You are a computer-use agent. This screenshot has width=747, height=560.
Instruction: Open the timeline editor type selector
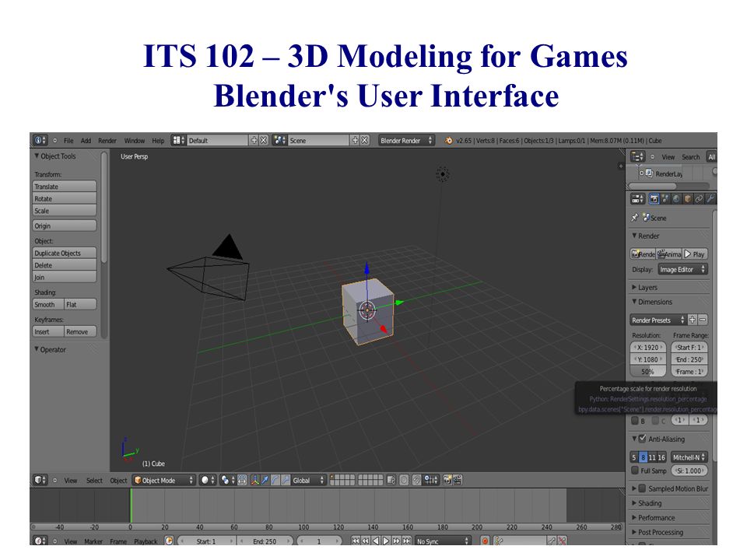(40, 541)
